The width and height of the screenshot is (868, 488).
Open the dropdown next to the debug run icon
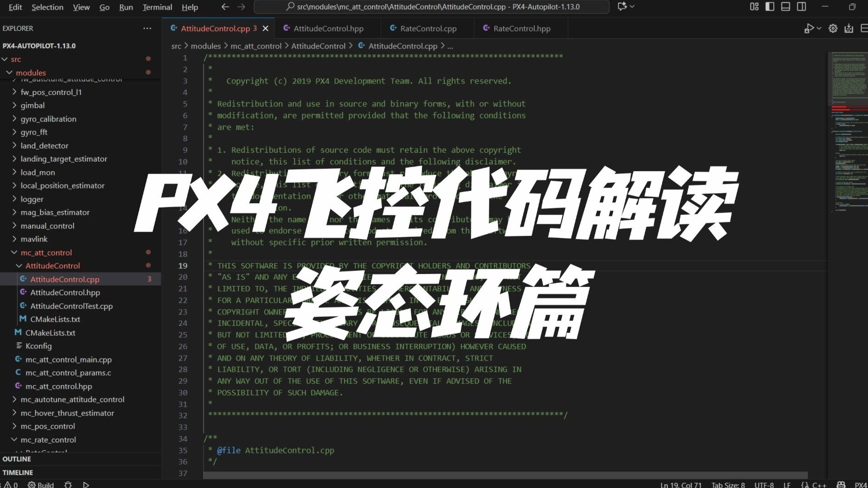click(x=819, y=28)
